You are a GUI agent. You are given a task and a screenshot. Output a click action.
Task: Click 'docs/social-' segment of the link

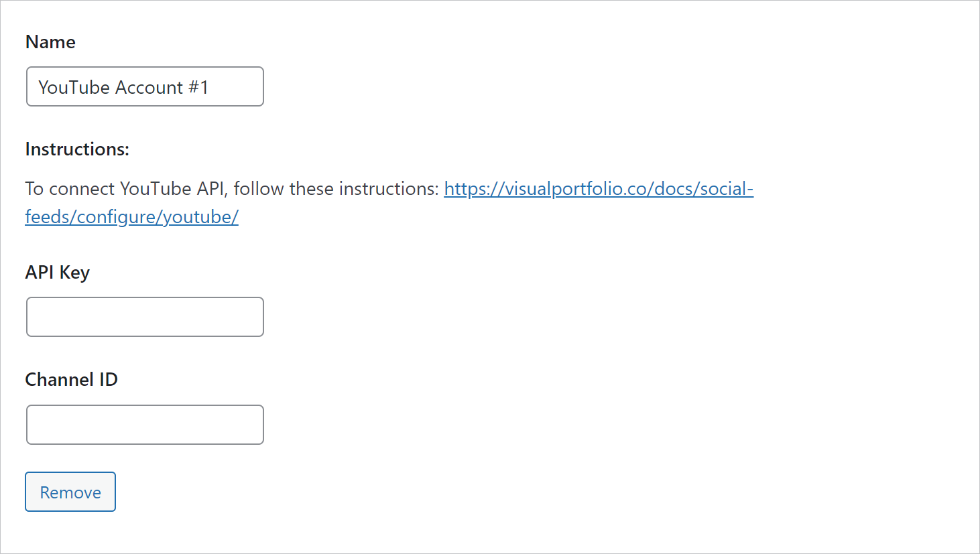[x=704, y=189]
